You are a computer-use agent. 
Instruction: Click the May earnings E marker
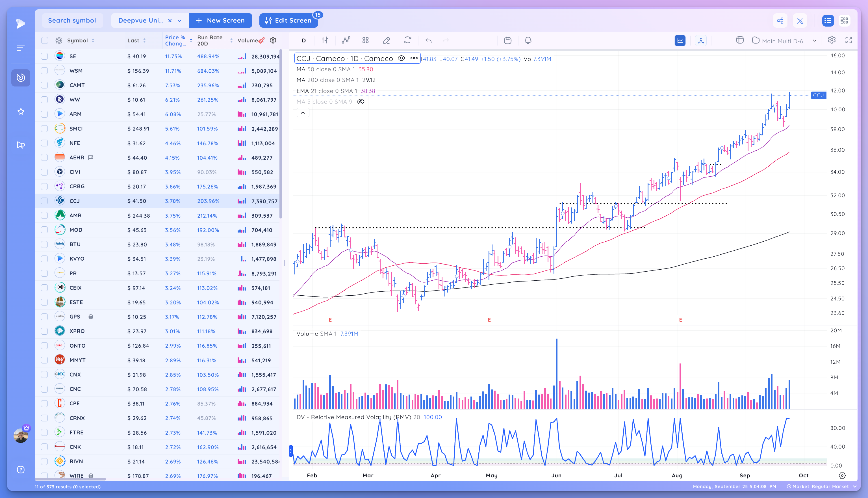pos(489,320)
